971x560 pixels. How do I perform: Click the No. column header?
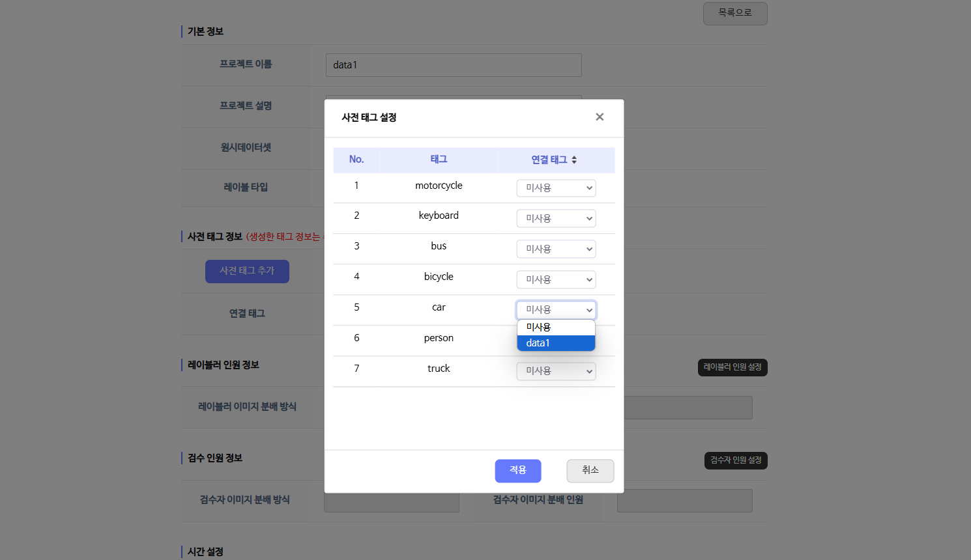click(x=356, y=160)
